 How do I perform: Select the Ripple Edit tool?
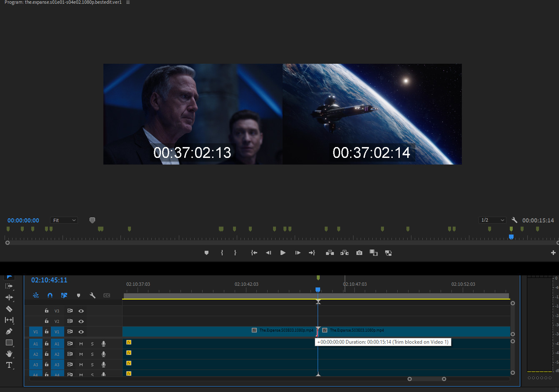click(9, 297)
